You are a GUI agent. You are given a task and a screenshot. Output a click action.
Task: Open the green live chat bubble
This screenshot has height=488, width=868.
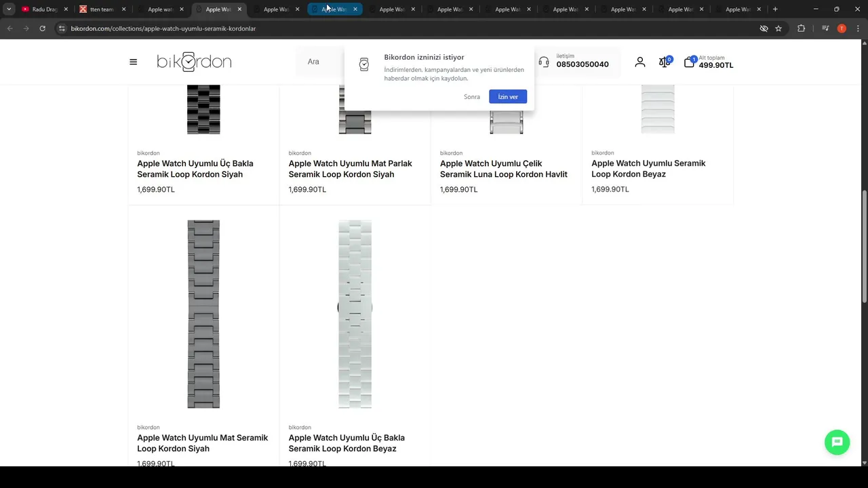[x=837, y=442]
